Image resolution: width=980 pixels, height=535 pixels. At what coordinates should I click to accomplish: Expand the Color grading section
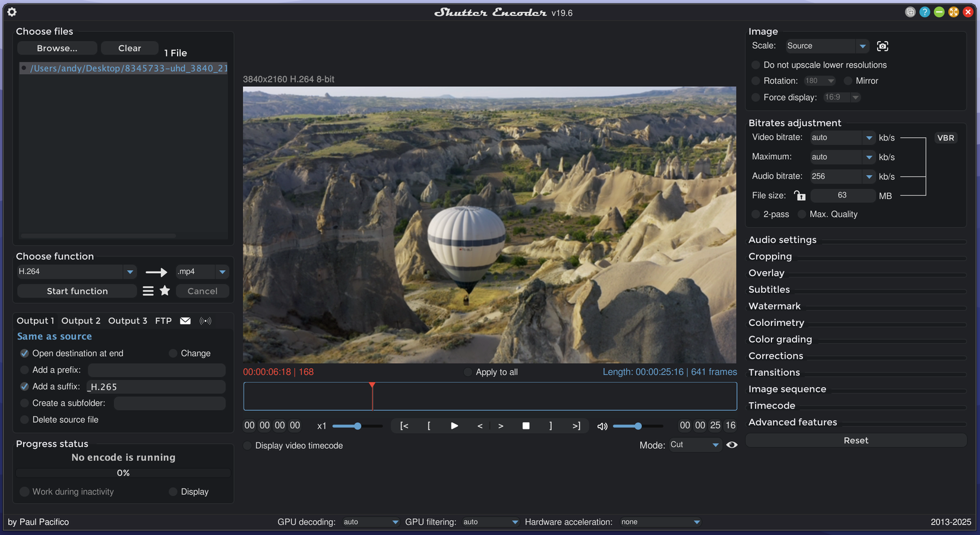click(780, 340)
